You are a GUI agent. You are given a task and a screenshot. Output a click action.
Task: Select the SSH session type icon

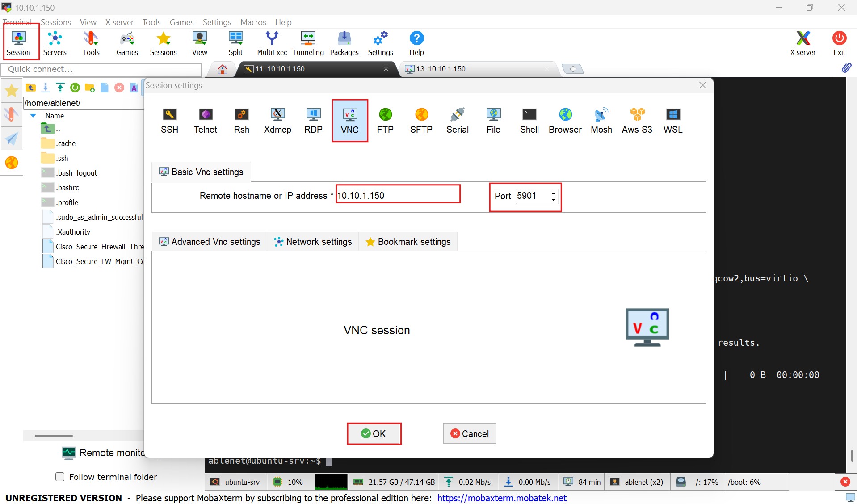pyautogui.click(x=169, y=121)
